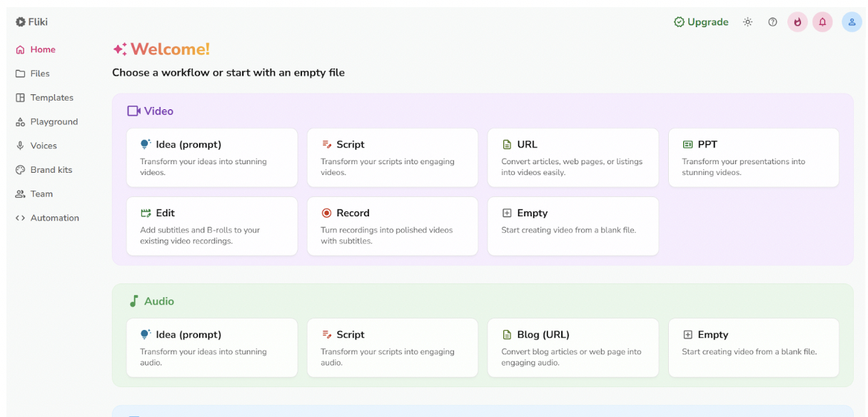The image size is (868, 417).
Task: Click the Fliki logo
Action: click(x=31, y=22)
